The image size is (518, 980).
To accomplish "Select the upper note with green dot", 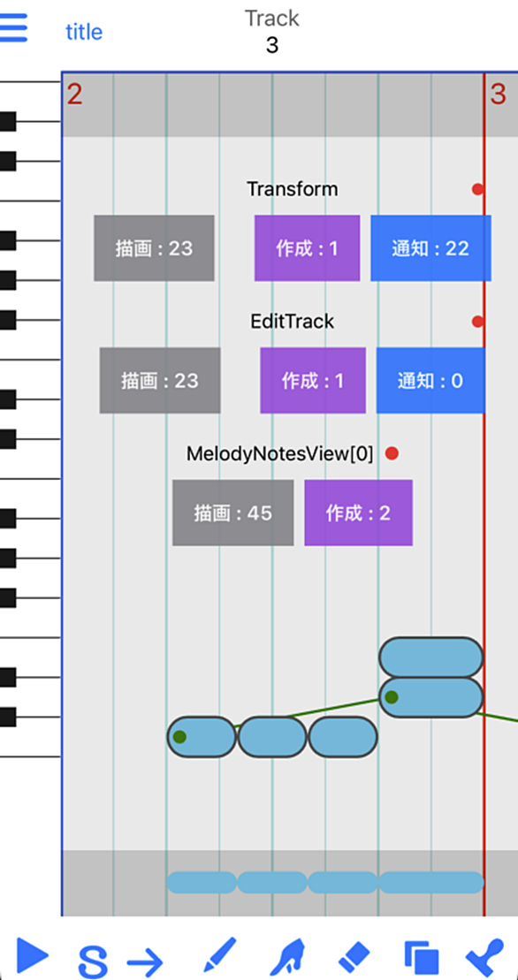I will click(431, 697).
